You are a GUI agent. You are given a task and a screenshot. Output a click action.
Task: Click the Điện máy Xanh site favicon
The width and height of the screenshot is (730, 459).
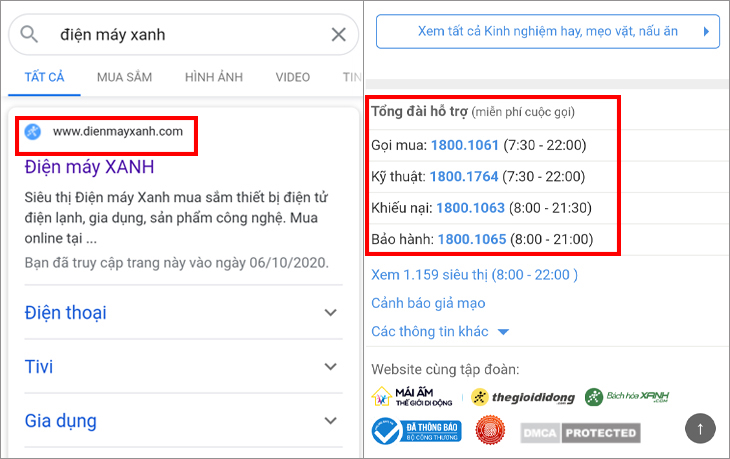(33, 132)
